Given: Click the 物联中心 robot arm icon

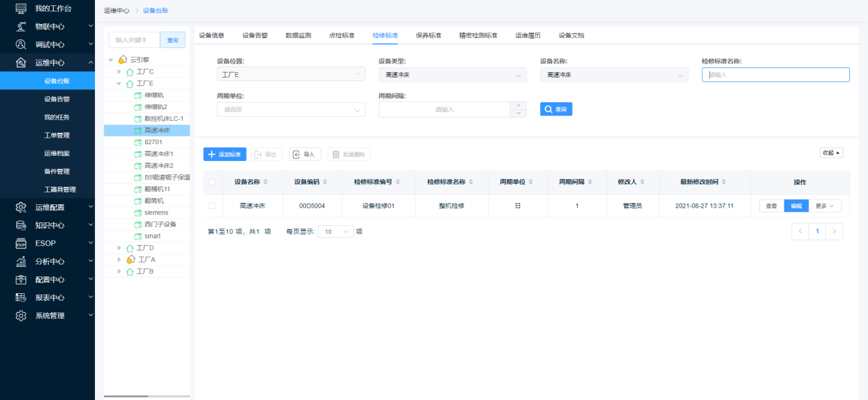Looking at the screenshot, I should click(21, 27).
